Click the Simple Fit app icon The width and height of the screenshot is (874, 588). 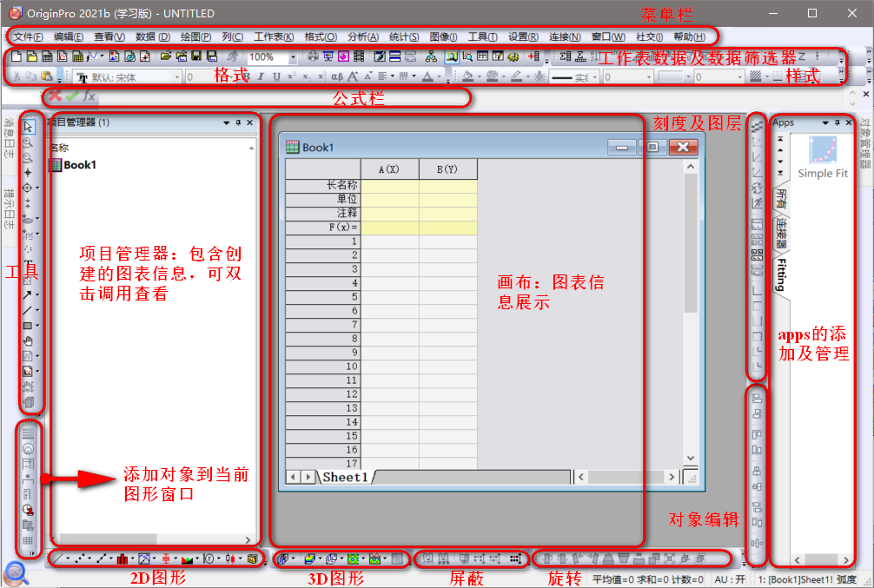pos(822,157)
